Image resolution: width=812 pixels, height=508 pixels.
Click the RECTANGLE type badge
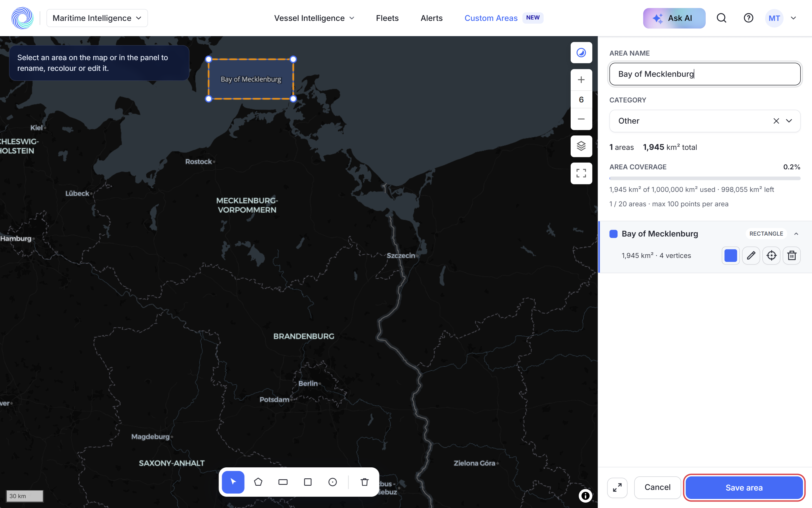coord(766,234)
